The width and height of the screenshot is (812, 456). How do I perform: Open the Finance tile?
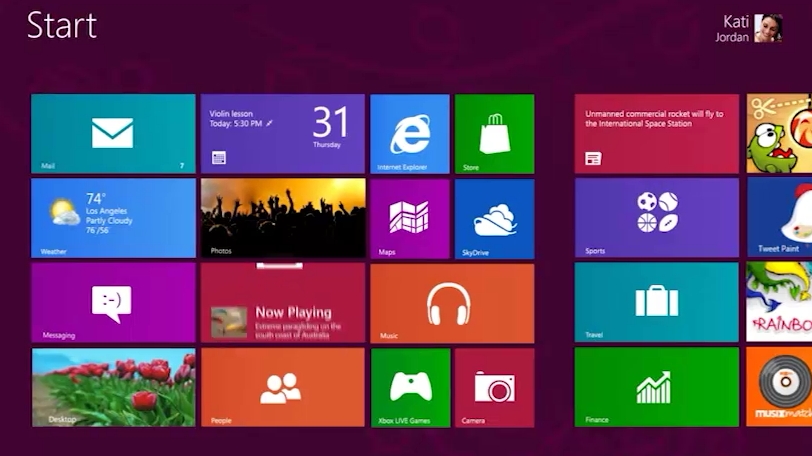(657, 387)
